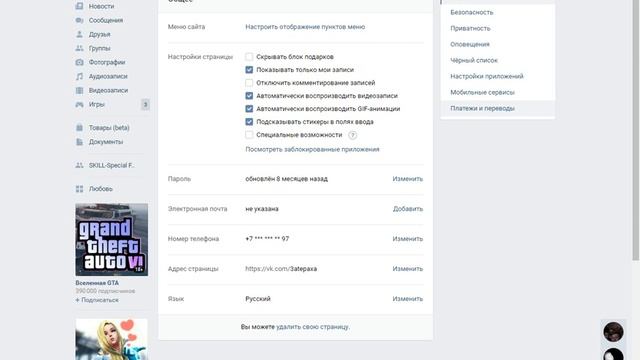Click the help question mark beside Специальные возможности
Screen dimensions: 640x360
(353, 135)
